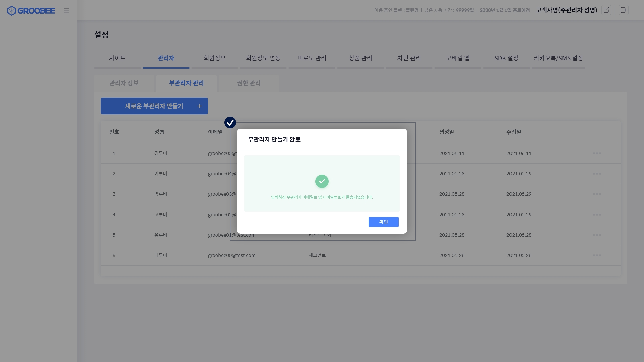The image size is (644, 362).
Task: Open the 권한 관리 sub-tab
Action: click(249, 83)
